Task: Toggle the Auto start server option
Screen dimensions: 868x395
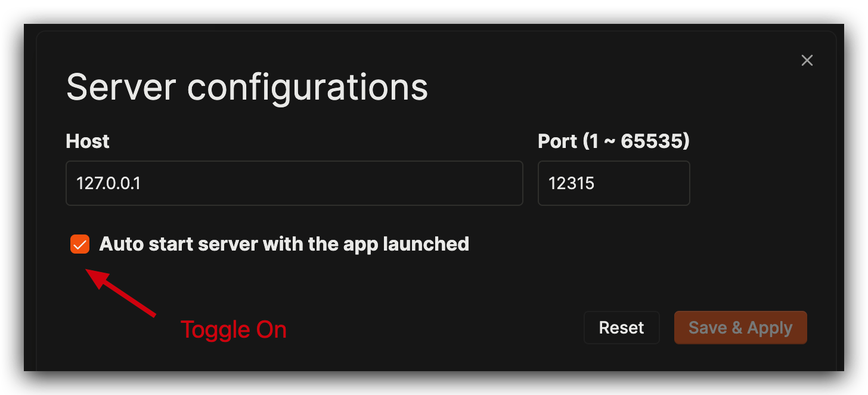Action: 79,243
